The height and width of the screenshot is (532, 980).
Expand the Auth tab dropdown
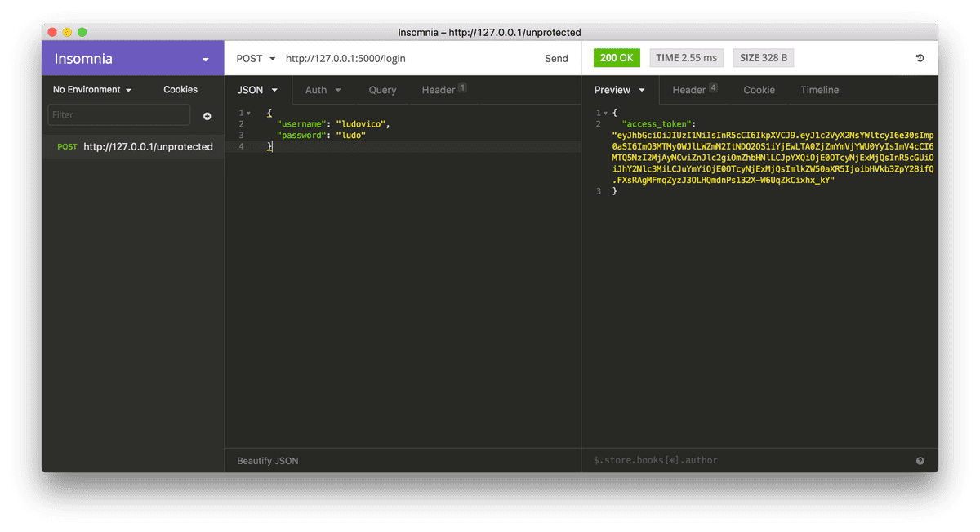pos(323,90)
